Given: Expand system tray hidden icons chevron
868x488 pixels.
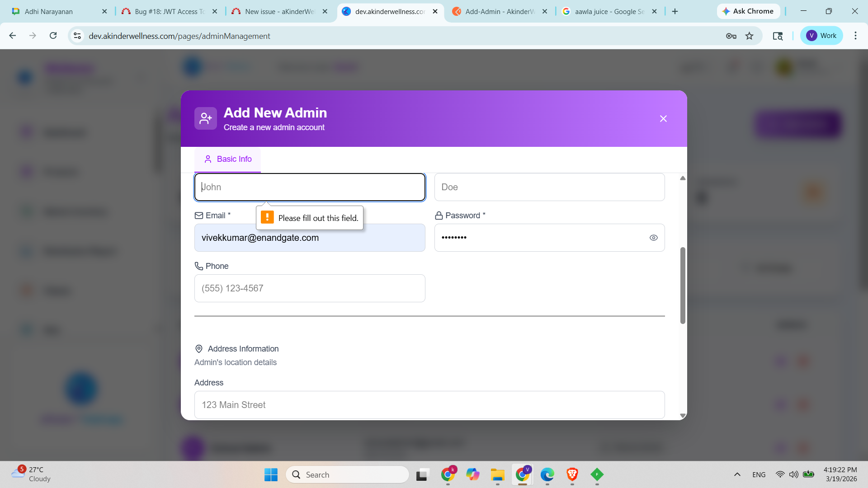Looking at the screenshot, I should pyautogui.click(x=737, y=474).
